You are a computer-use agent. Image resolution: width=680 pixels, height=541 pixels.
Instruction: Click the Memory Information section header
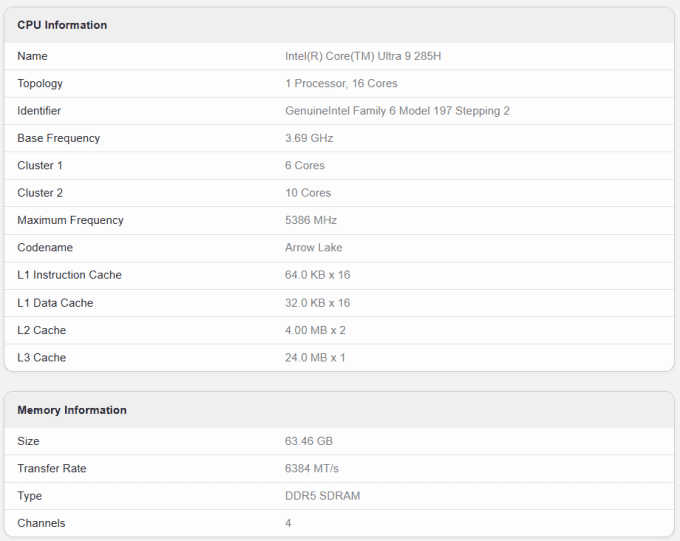coord(72,410)
